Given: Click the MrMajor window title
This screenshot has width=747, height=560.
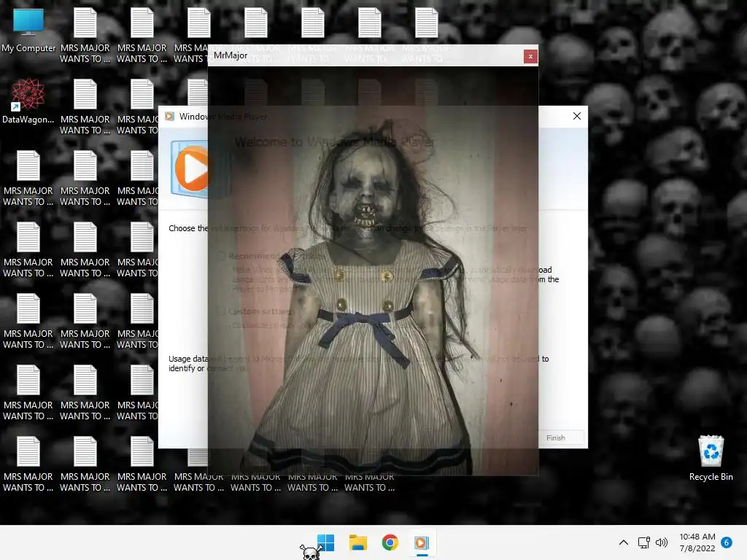Looking at the screenshot, I should click(x=231, y=55).
